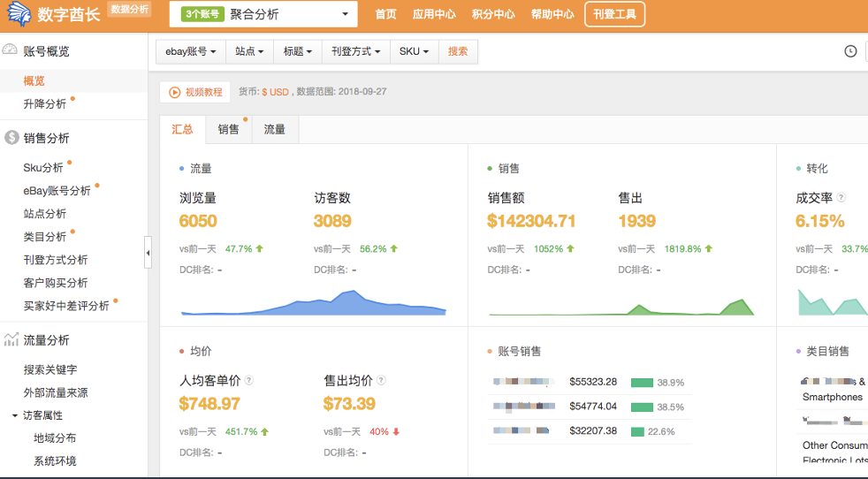Click the $55323.28 account sales amount

click(593, 382)
